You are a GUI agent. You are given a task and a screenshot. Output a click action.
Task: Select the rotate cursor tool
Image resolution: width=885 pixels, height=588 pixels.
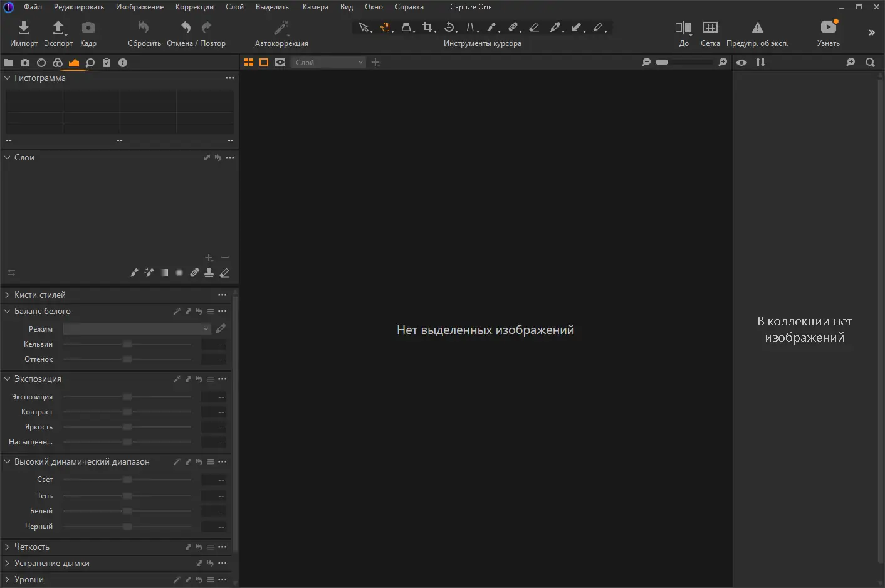(450, 28)
